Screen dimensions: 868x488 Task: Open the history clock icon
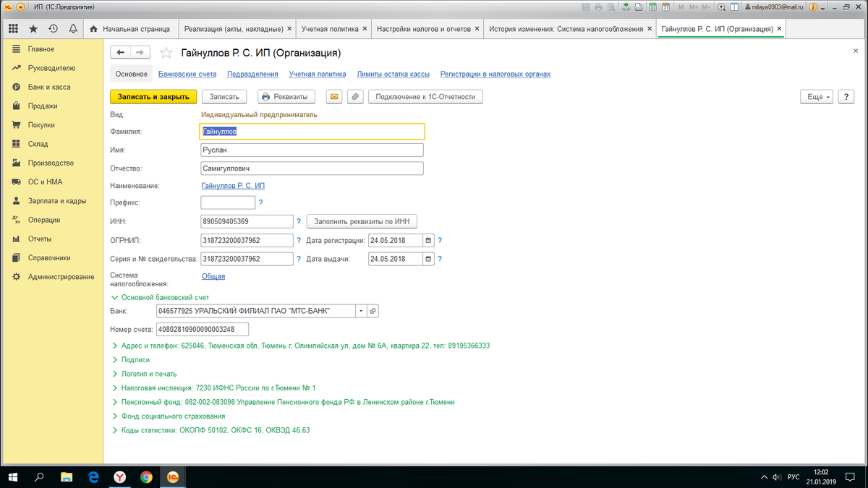(x=53, y=29)
